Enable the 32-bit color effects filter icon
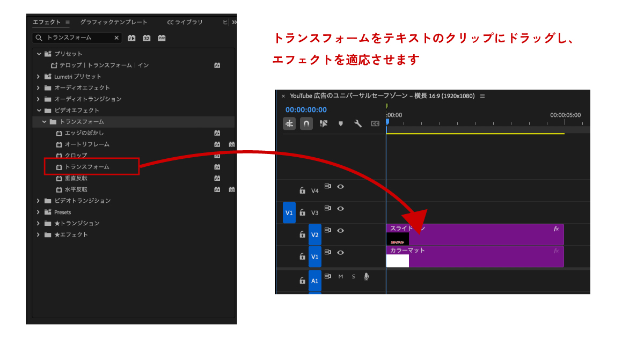644x338 pixels. point(147,38)
